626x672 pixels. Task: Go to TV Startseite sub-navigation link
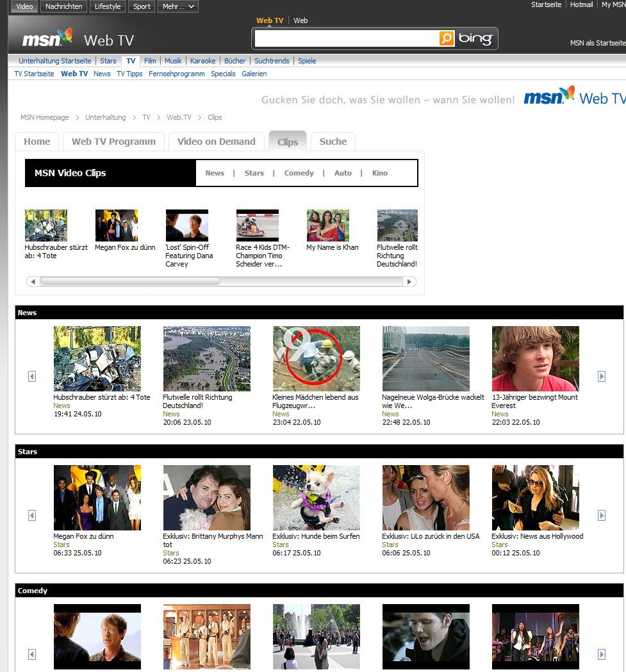click(35, 74)
